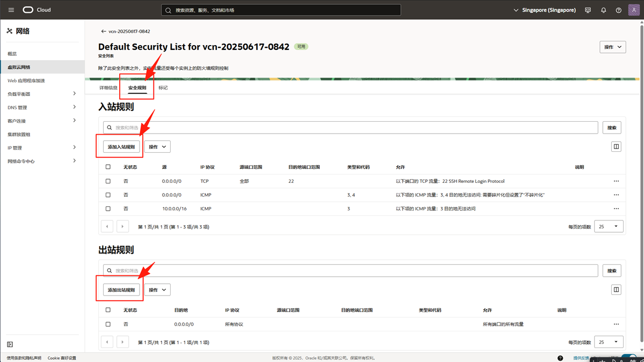Screen dimensions: 644x362
Task: Open the help question mark icon
Action: click(618, 10)
